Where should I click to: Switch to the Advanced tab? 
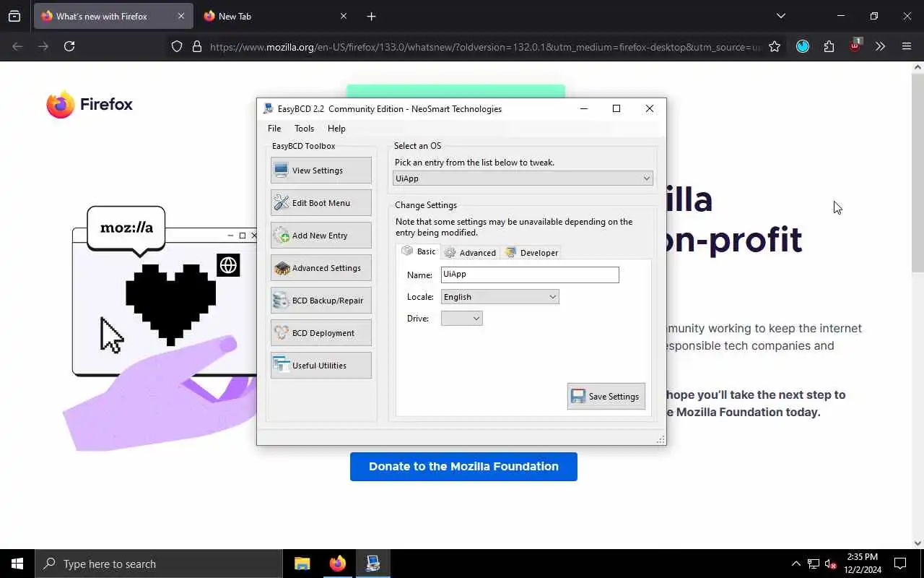click(471, 252)
